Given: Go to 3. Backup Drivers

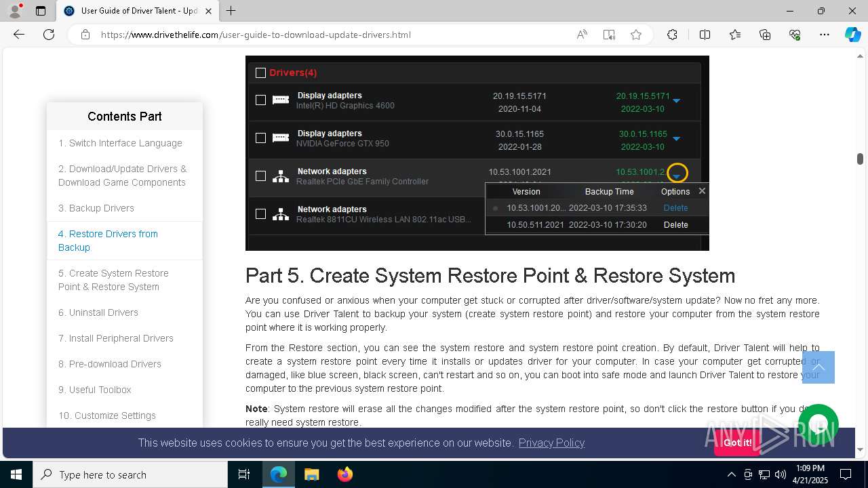Looking at the screenshot, I should (x=96, y=208).
